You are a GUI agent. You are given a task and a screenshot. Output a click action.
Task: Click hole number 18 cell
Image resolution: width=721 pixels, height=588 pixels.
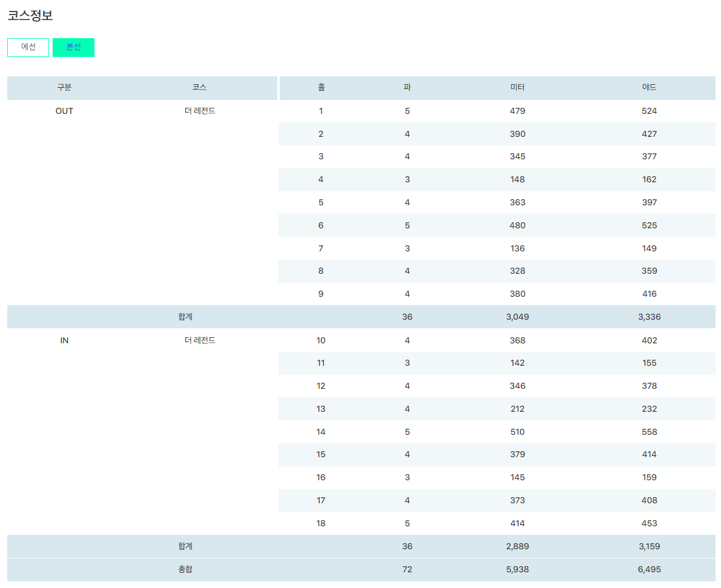[321, 524]
